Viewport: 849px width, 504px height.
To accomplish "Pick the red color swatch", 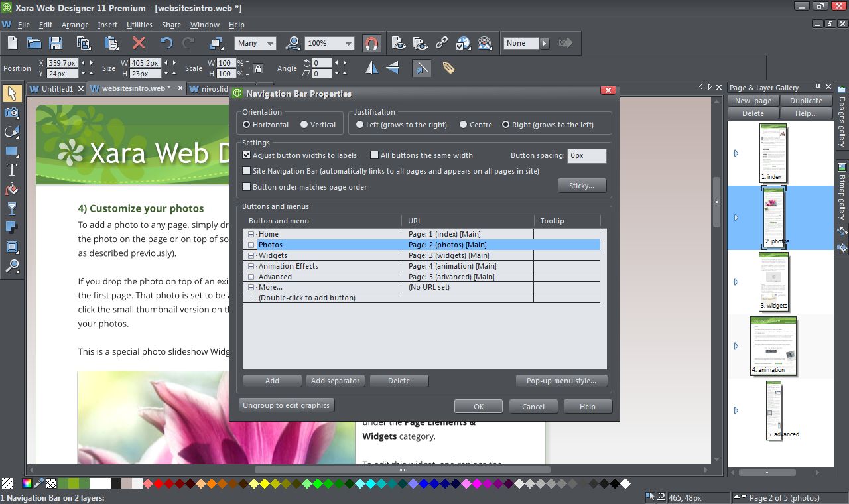I will 158,483.
